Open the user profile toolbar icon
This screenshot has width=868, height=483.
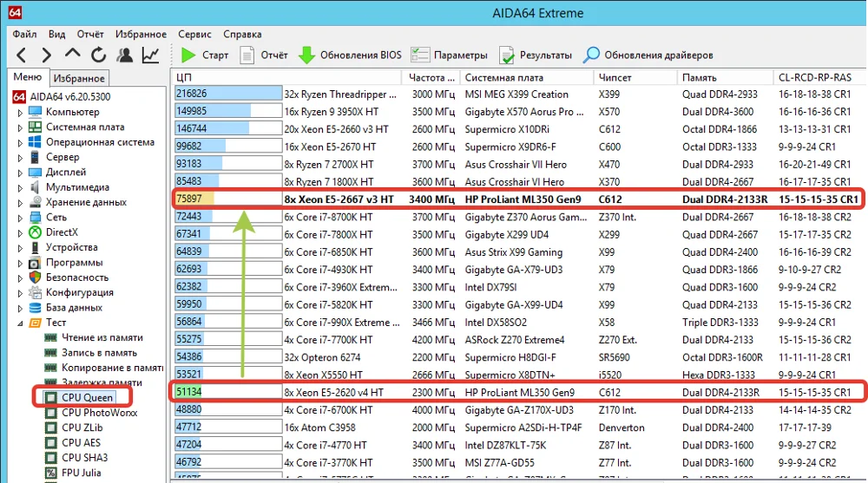click(124, 55)
